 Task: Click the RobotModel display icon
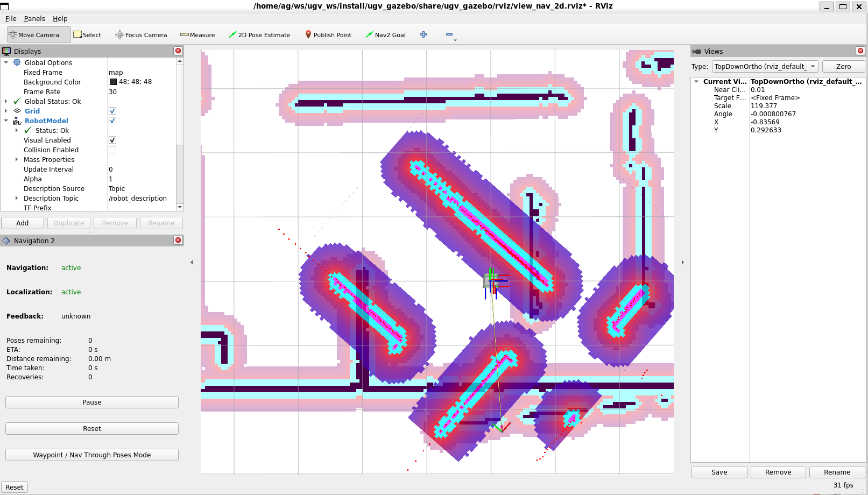[x=17, y=121]
